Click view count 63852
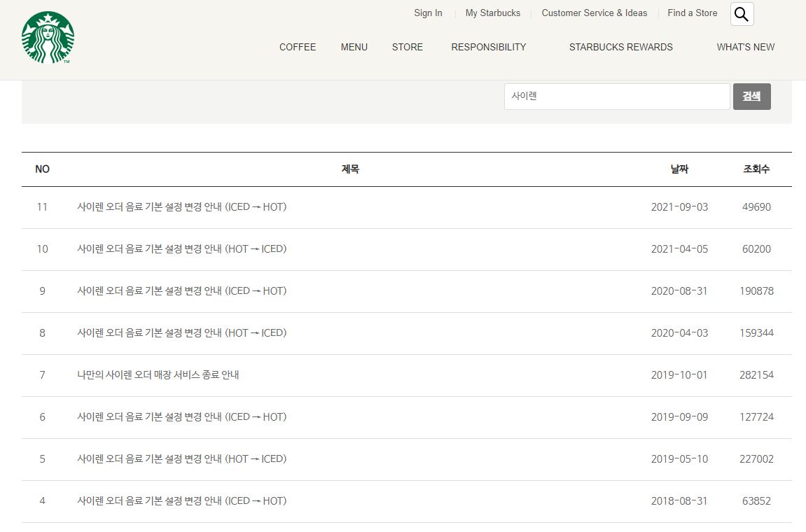 [x=756, y=501]
